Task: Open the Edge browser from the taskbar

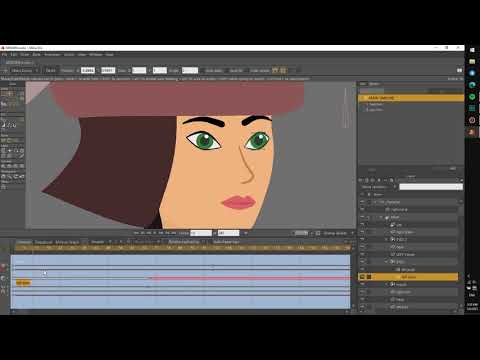Action: click(472, 85)
